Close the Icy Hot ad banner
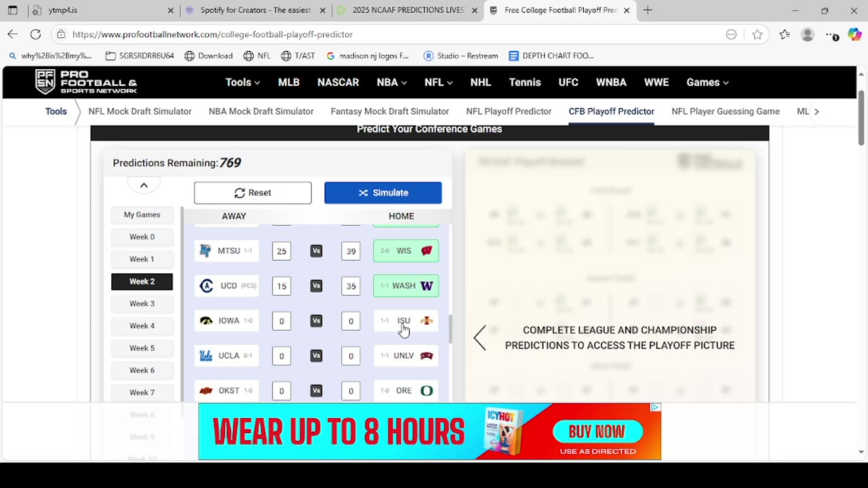Image resolution: width=868 pixels, height=488 pixels. click(x=655, y=407)
